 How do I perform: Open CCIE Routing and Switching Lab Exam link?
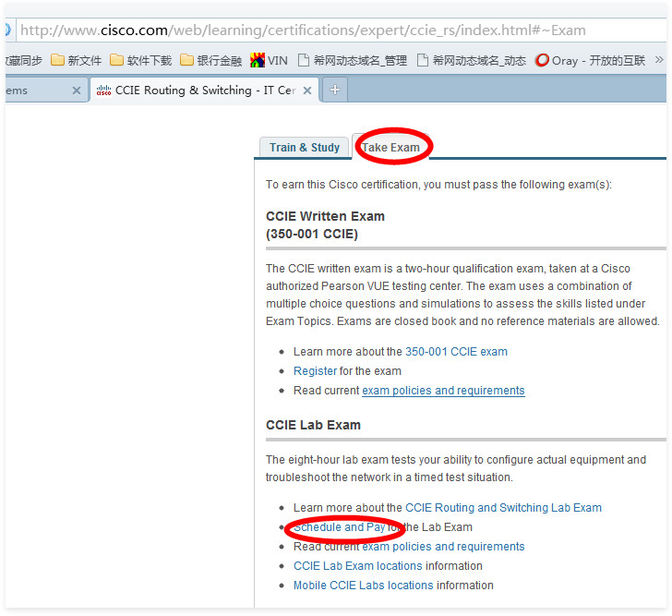tap(503, 508)
